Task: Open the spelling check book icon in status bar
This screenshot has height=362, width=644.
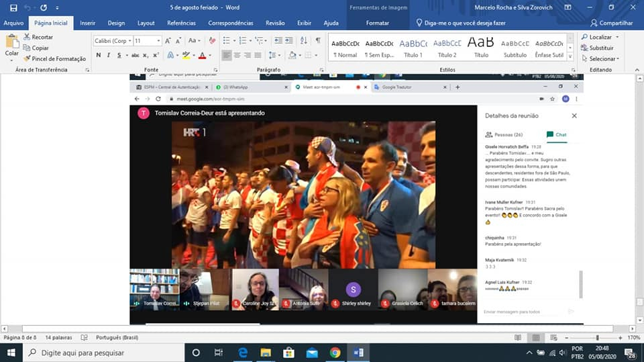Action: tap(85, 337)
